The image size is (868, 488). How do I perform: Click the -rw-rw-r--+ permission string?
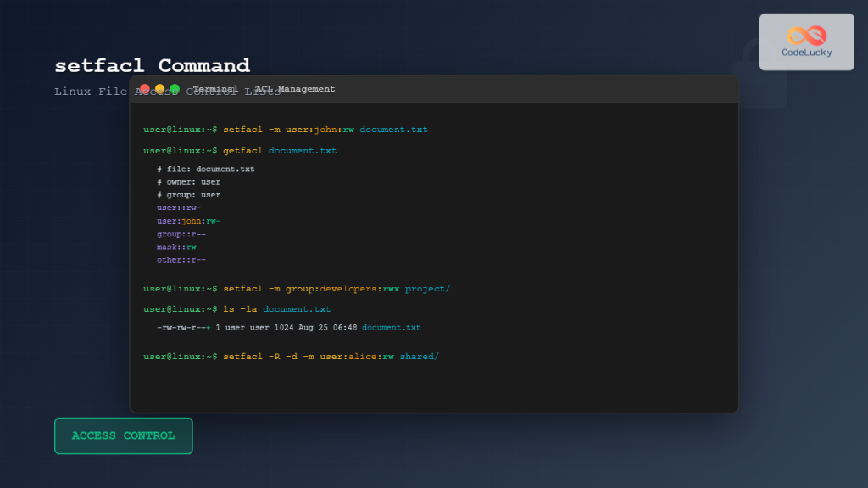tap(185, 327)
